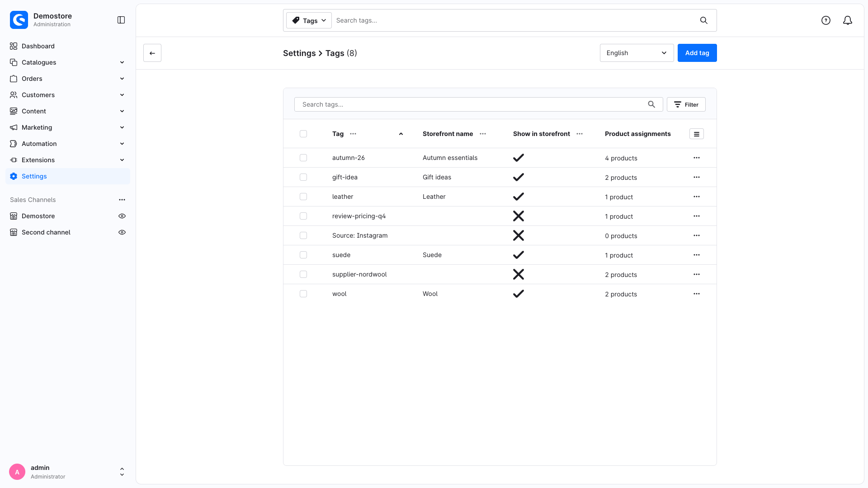868x488 pixels.
Task: Open the Demostore sales channel
Action: tap(38, 216)
